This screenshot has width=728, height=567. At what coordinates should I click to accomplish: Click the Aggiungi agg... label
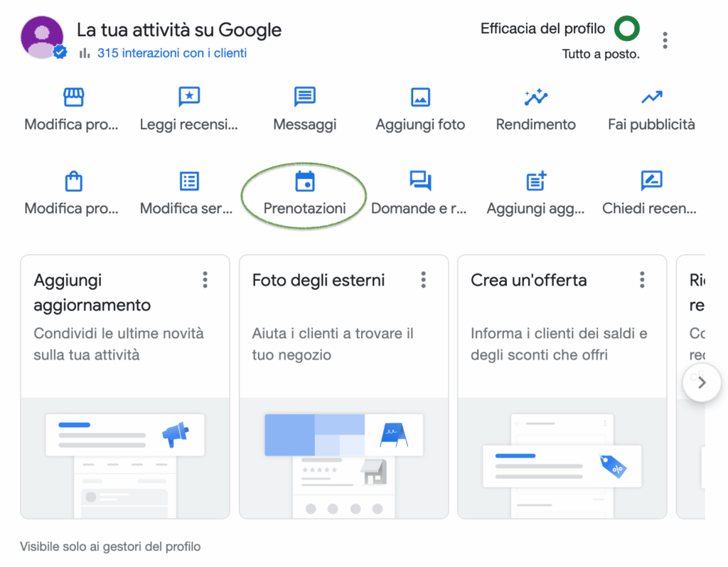(535, 209)
